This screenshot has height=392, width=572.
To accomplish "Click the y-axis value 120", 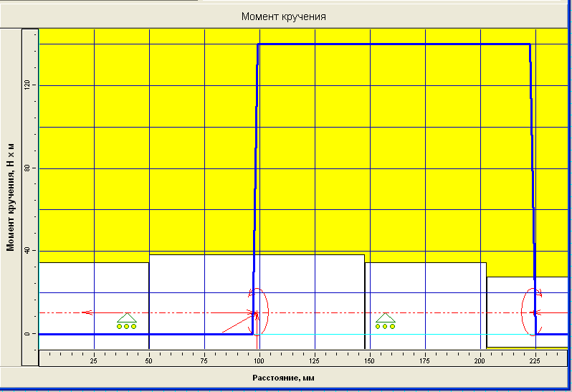I will pyautogui.click(x=27, y=85).
